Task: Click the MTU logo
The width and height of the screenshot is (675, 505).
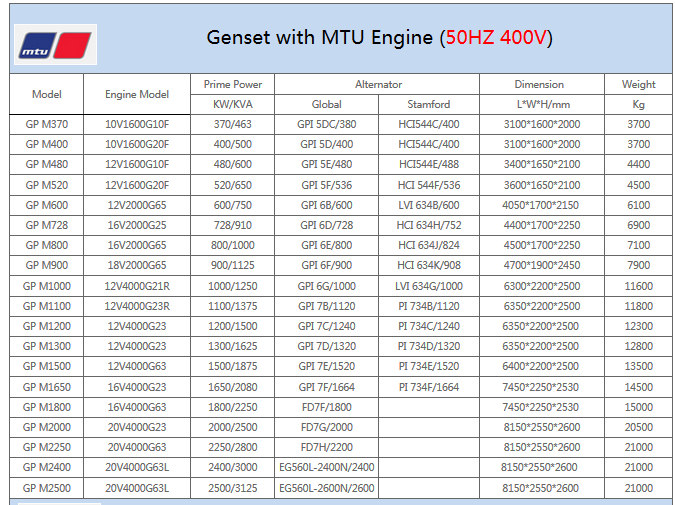Action: point(54,45)
